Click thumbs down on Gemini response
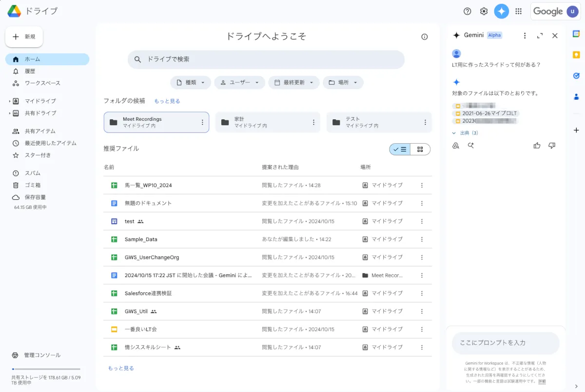The image size is (585, 392). pyautogui.click(x=552, y=145)
